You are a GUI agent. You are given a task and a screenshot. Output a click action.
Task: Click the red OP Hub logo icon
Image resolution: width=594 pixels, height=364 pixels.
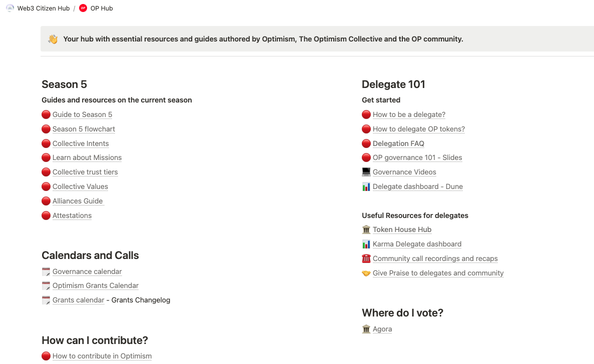tap(83, 8)
